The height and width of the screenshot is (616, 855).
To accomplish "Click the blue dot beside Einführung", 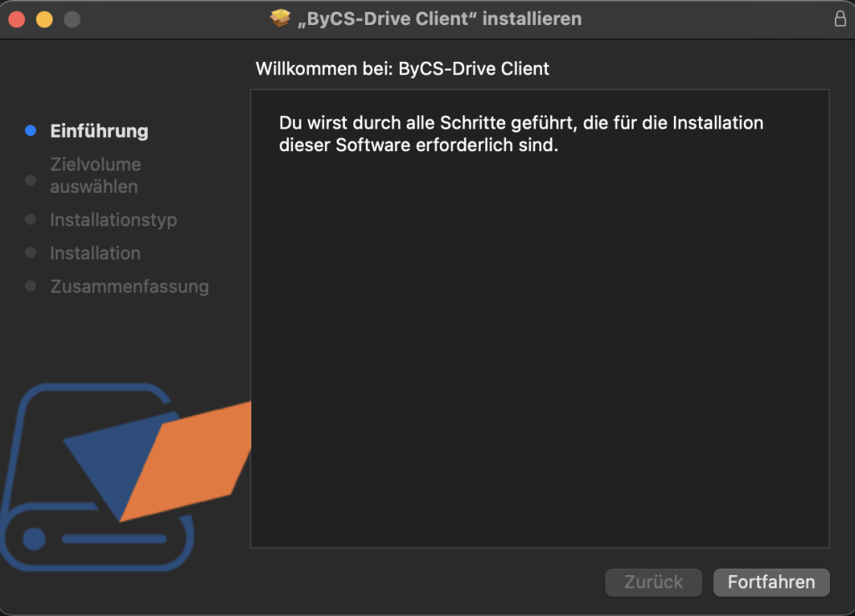I will pyautogui.click(x=31, y=130).
